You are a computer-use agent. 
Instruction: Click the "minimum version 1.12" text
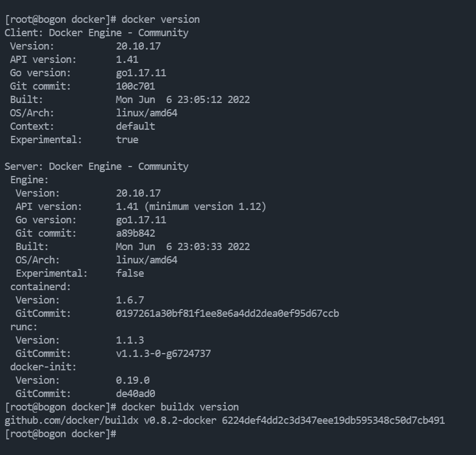205,207
